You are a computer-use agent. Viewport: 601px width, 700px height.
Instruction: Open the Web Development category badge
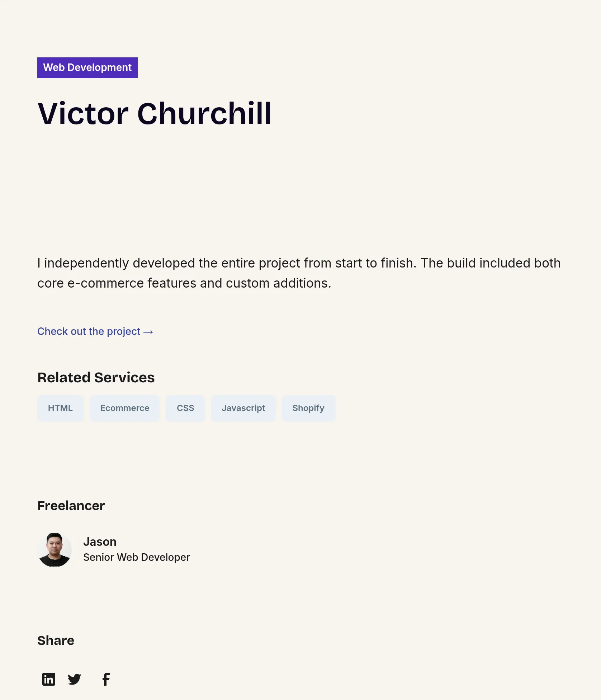tap(87, 68)
